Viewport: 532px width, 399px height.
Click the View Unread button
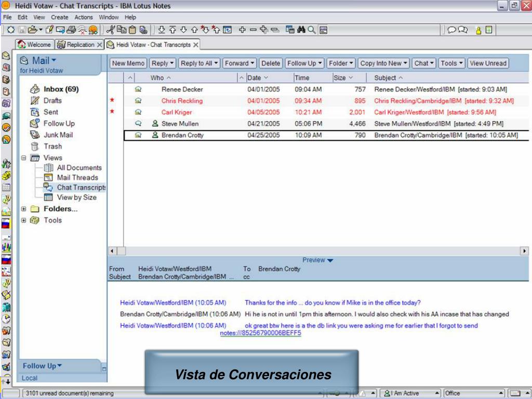(488, 63)
